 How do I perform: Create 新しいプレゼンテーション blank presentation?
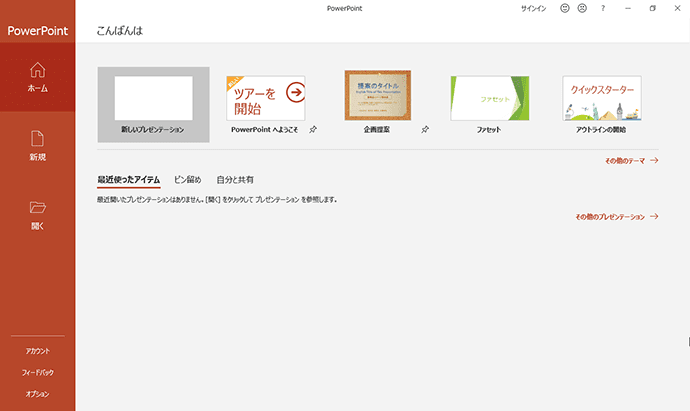153,105
